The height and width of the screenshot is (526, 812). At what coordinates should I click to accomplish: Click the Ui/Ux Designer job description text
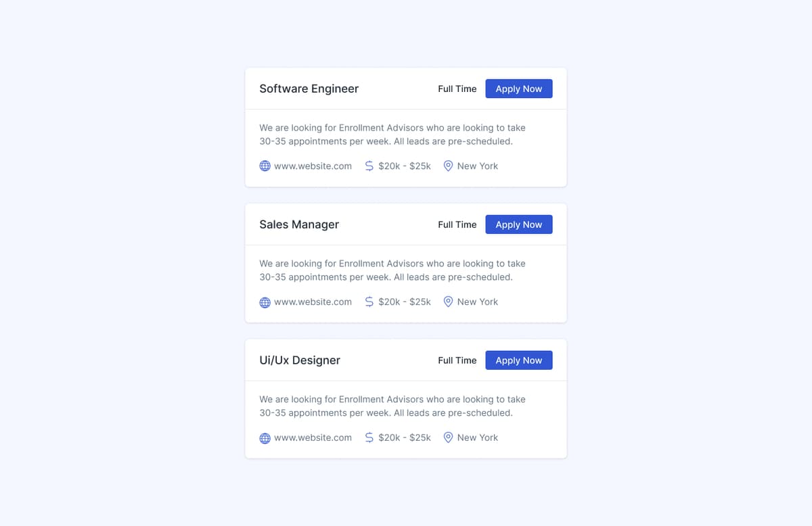point(392,406)
